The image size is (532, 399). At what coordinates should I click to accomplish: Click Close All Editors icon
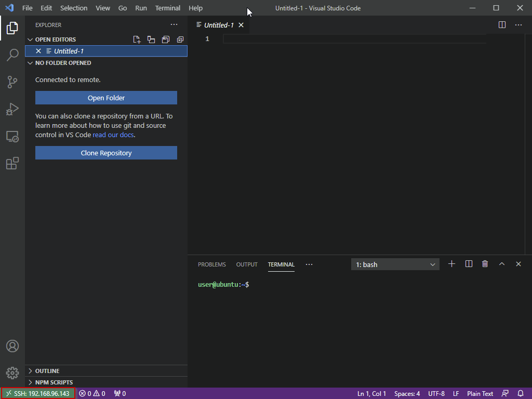point(180,39)
